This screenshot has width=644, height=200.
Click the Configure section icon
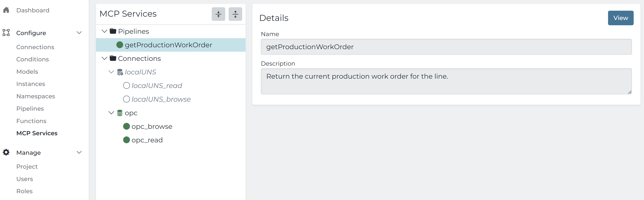pos(6,33)
